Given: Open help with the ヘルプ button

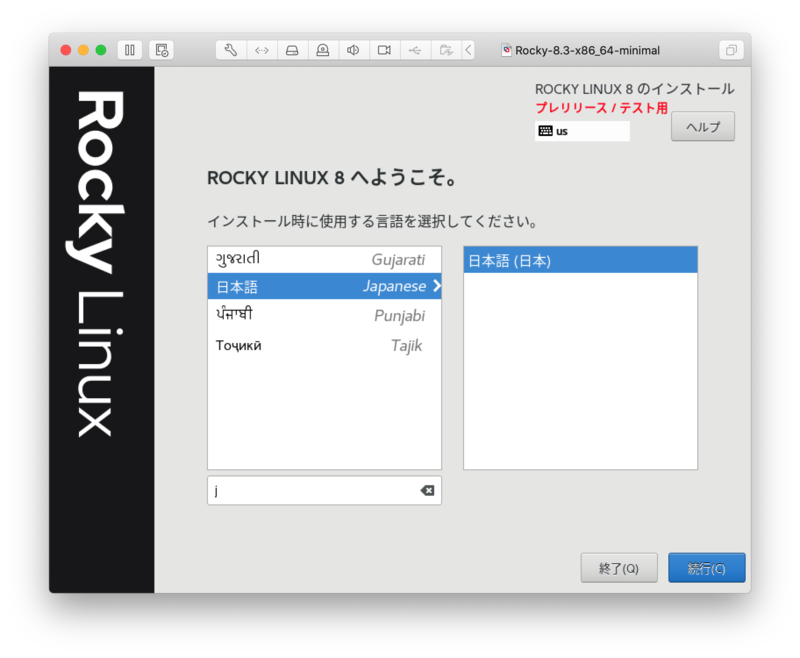Looking at the screenshot, I should click(703, 126).
